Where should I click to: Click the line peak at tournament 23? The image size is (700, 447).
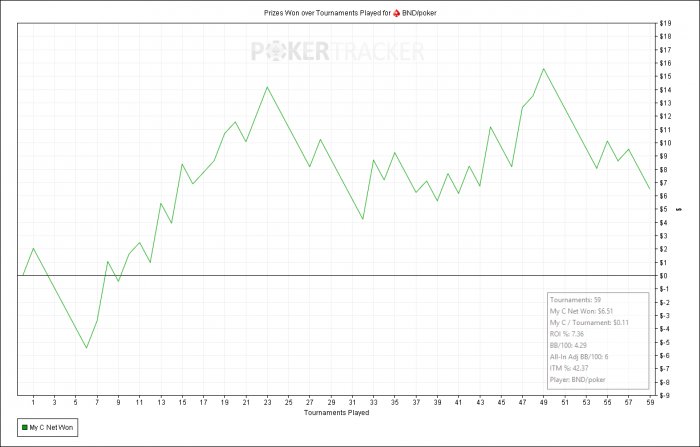[x=267, y=87]
